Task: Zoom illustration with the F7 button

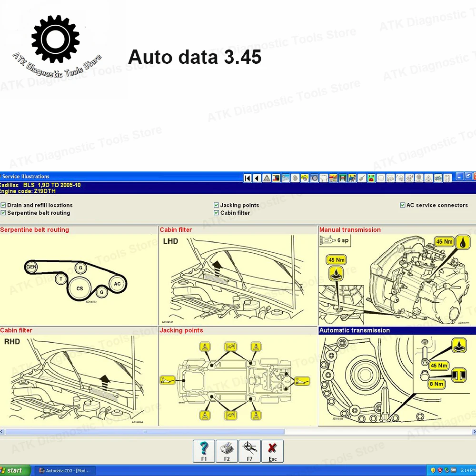Action: pos(249,451)
